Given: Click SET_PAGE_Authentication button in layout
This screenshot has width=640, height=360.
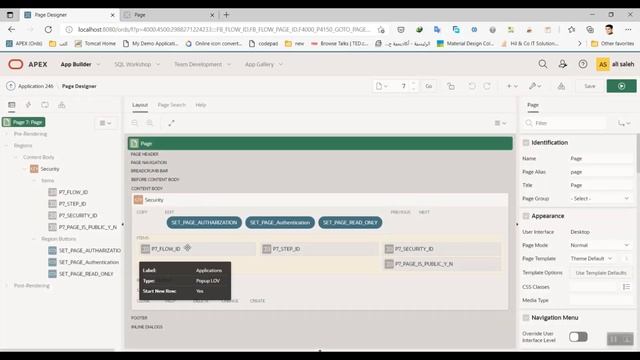Looking at the screenshot, I should pos(280,222).
